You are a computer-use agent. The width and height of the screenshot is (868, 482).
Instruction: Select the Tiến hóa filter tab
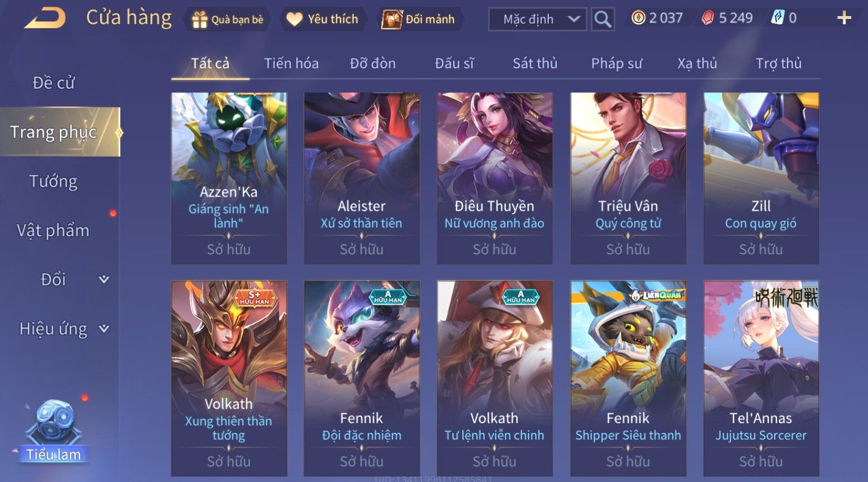tap(291, 63)
